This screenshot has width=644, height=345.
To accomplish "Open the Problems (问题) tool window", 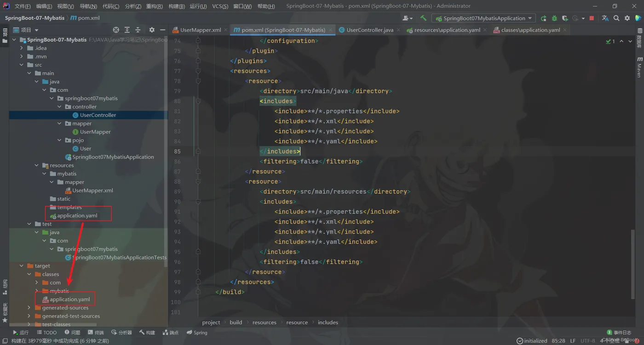I will [x=73, y=333].
